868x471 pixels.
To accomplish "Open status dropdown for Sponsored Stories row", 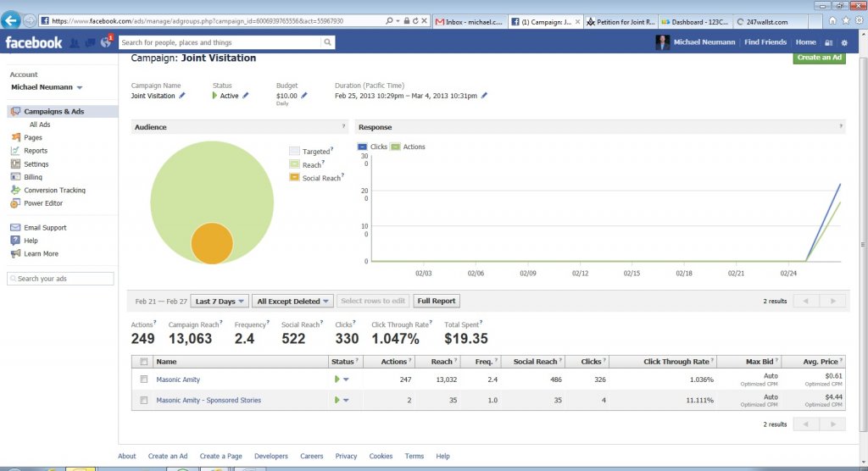I will (346, 400).
